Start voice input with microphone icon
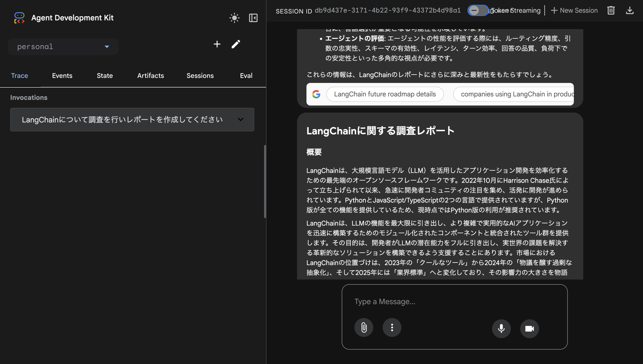 click(501, 328)
